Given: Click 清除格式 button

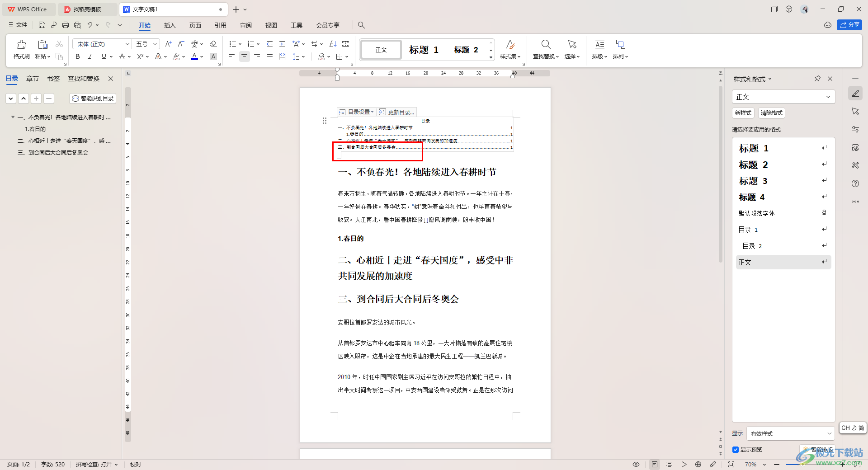Looking at the screenshot, I should coord(771,113).
